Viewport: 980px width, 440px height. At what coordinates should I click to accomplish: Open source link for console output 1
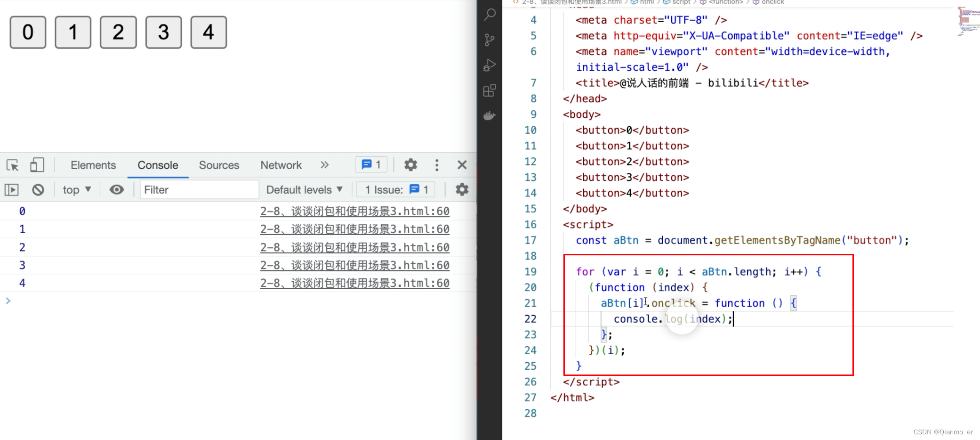[x=355, y=229]
